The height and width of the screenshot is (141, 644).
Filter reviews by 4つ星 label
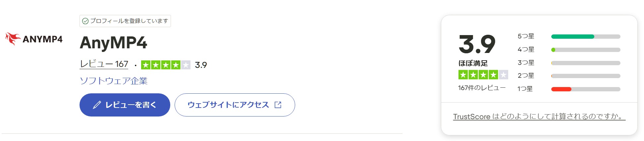pos(526,50)
